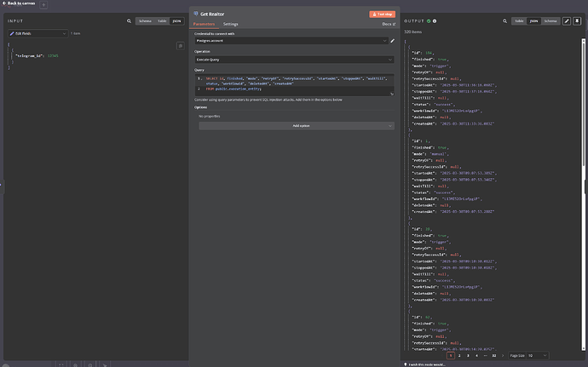Go to output page 1
The width and height of the screenshot is (588, 367).
(x=451, y=355)
